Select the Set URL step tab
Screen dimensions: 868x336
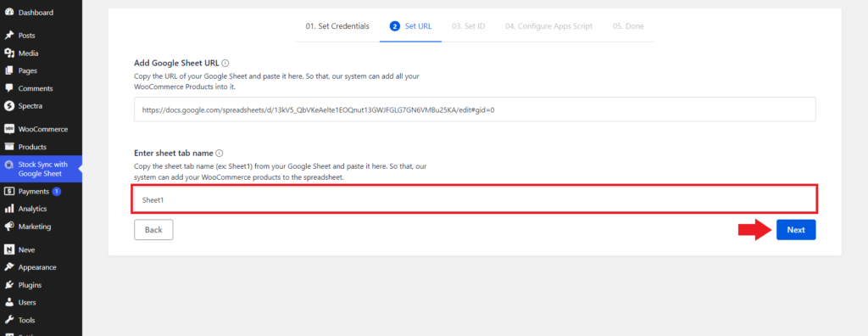click(411, 26)
